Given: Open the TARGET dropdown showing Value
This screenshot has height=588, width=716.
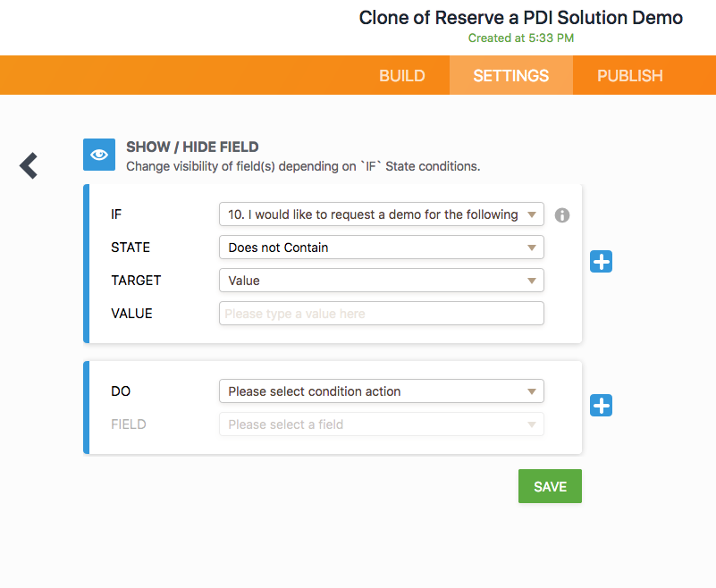Looking at the screenshot, I should coord(381,280).
